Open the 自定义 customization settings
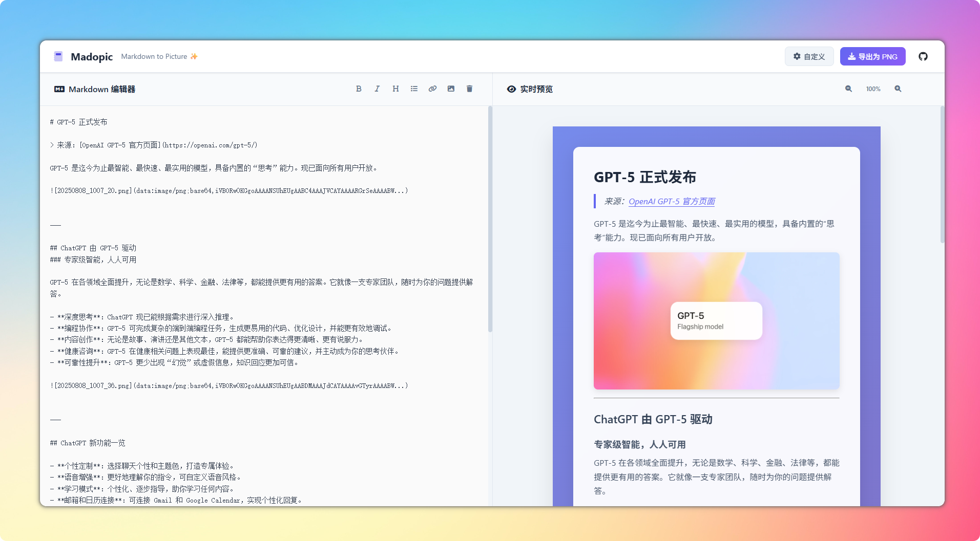Screen dimensions: 980x541 (x=809, y=56)
